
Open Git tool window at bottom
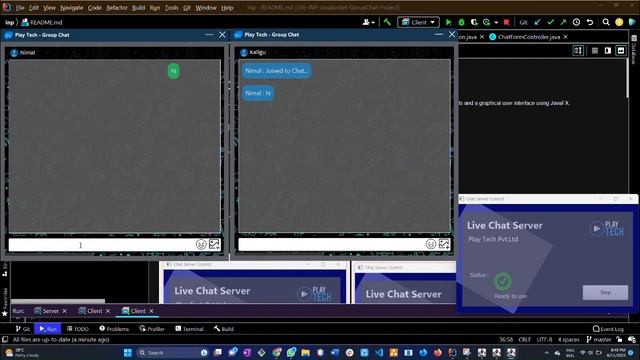23,329
